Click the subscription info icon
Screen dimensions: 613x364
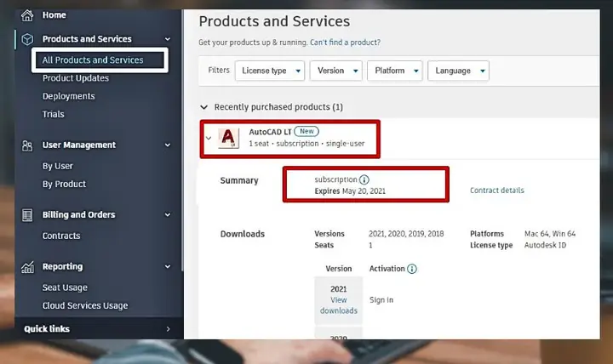coord(364,179)
